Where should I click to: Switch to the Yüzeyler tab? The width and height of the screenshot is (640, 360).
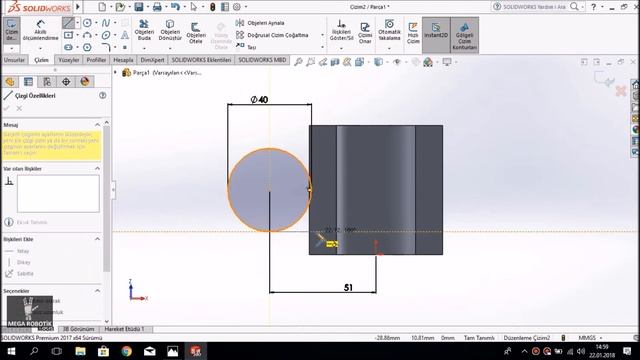tap(69, 60)
